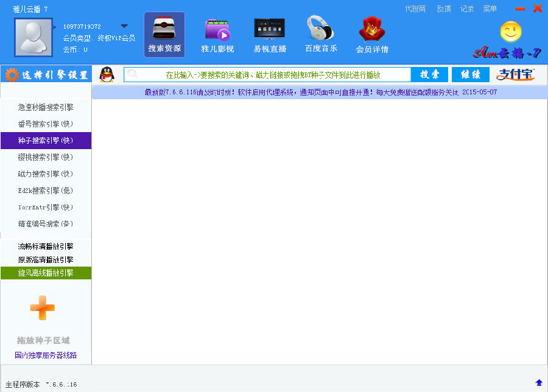Screen dimensions: 548x392
Task: Click the 继续 continue button
Action: tap(471, 74)
